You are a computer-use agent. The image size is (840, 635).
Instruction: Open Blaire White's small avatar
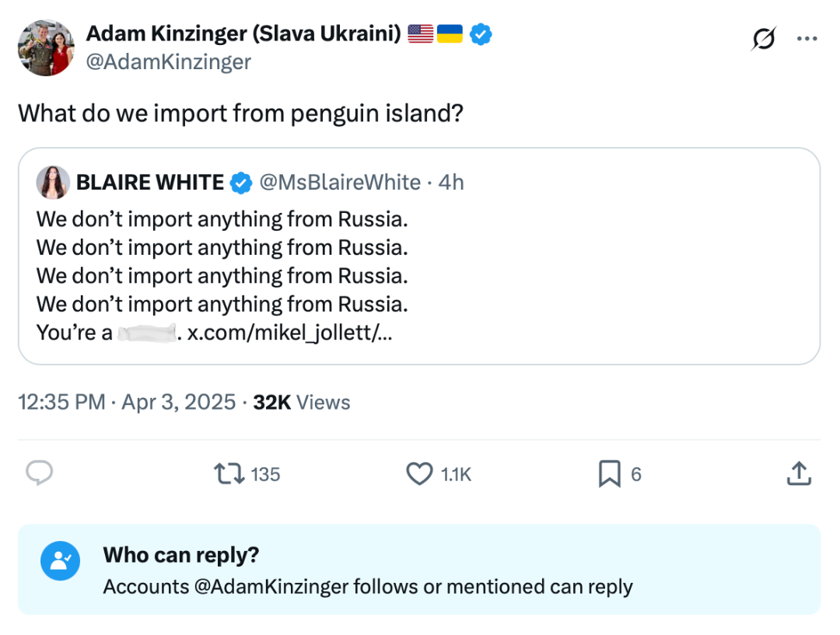(53, 183)
